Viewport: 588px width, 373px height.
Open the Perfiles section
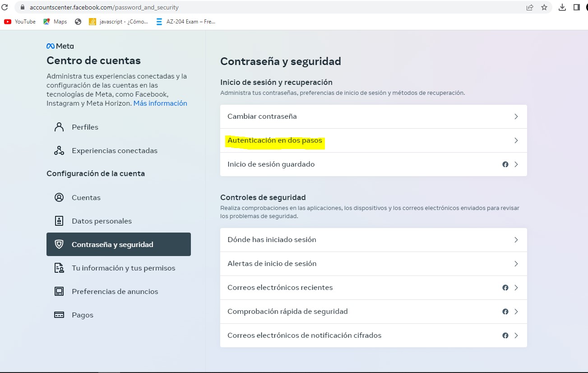tap(119, 127)
